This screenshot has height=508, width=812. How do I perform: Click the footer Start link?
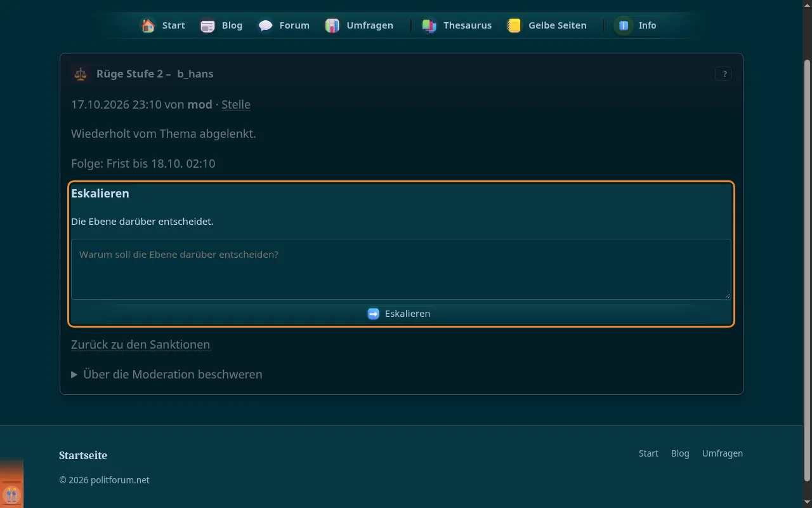648,453
